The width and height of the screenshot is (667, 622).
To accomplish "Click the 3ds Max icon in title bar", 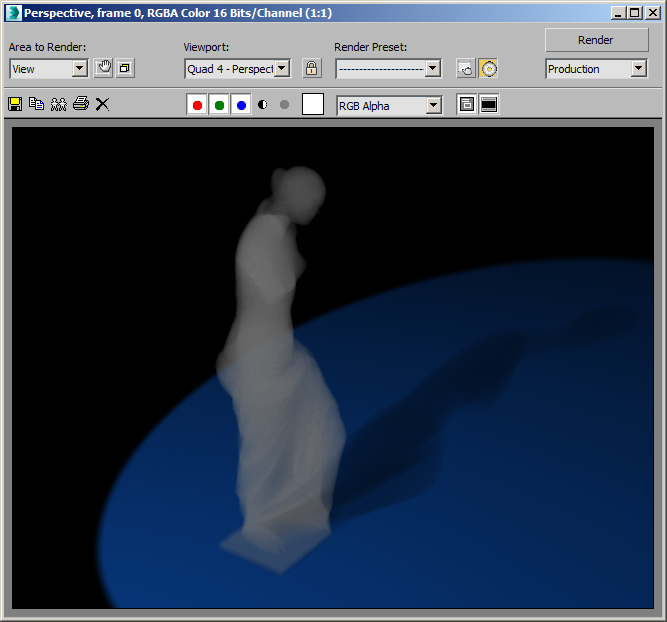I will point(13,13).
